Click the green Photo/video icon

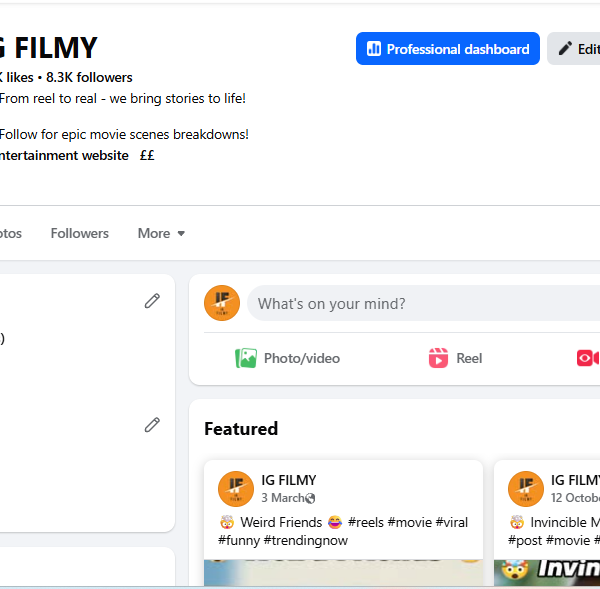(x=246, y=358)
